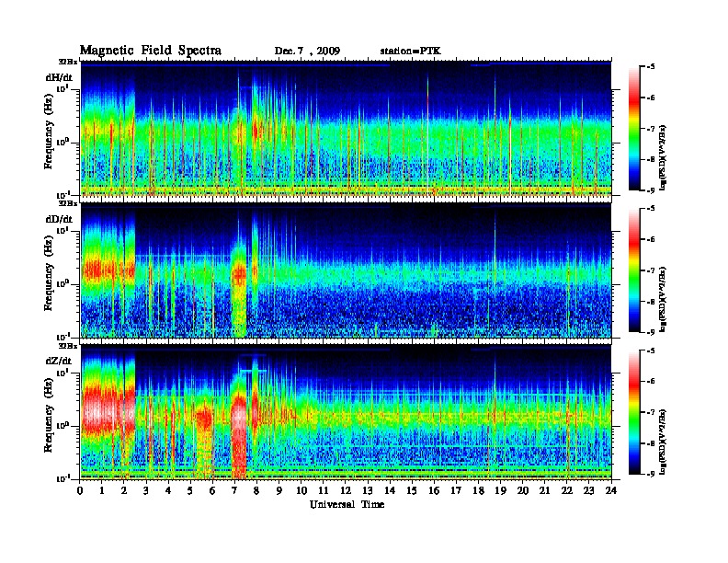Click the hour "3" tick label on the time axis

(x=146, y=490)
